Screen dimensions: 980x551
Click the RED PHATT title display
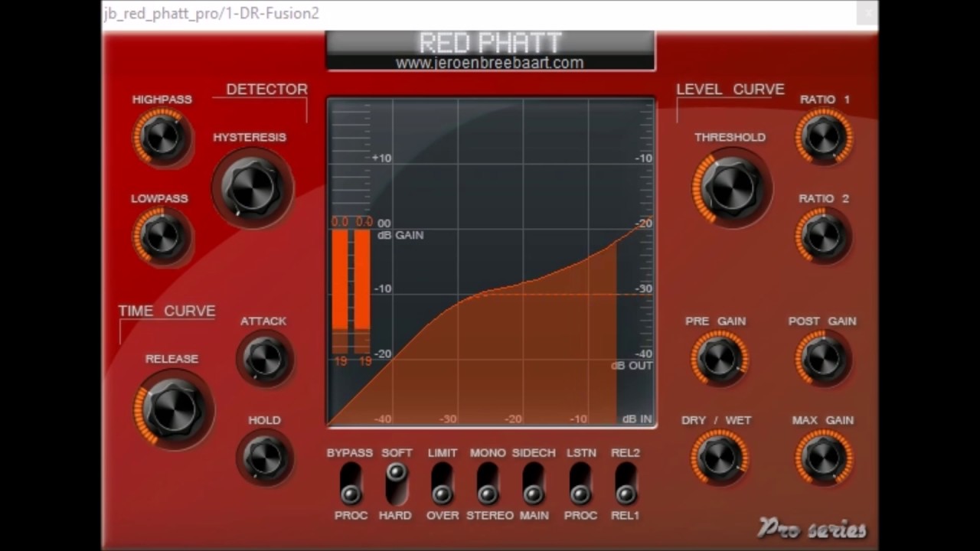(491, 44)
